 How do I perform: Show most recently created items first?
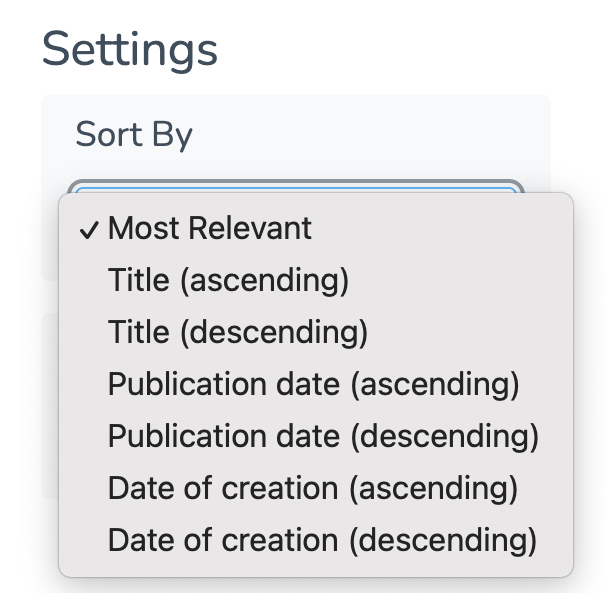coord(322,541)
